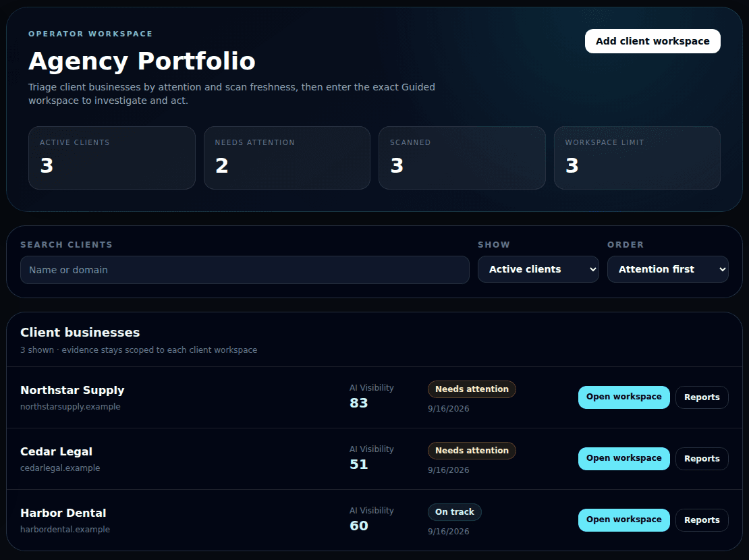This screenshot has height=560, width=749.
Task: Open workspace for Harbor Dental
Action: click(x=624, y=520)
